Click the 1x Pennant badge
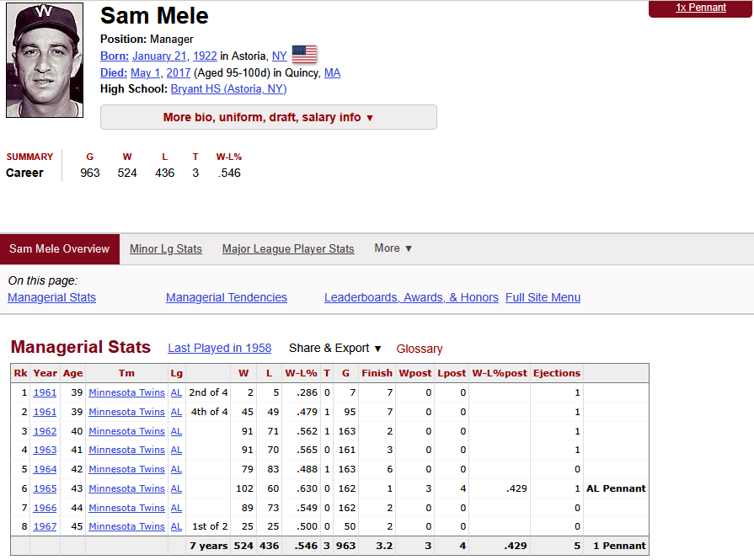Viewport: 754px width, 560px height. click(x=701, y=8)
